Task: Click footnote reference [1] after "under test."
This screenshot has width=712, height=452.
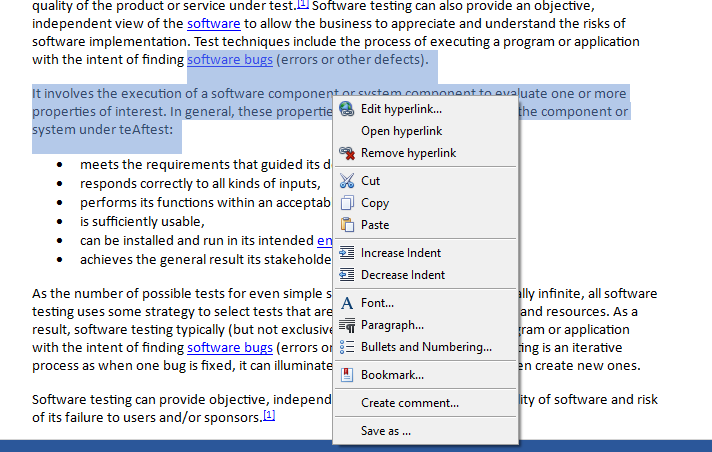Action: [302, 4]
